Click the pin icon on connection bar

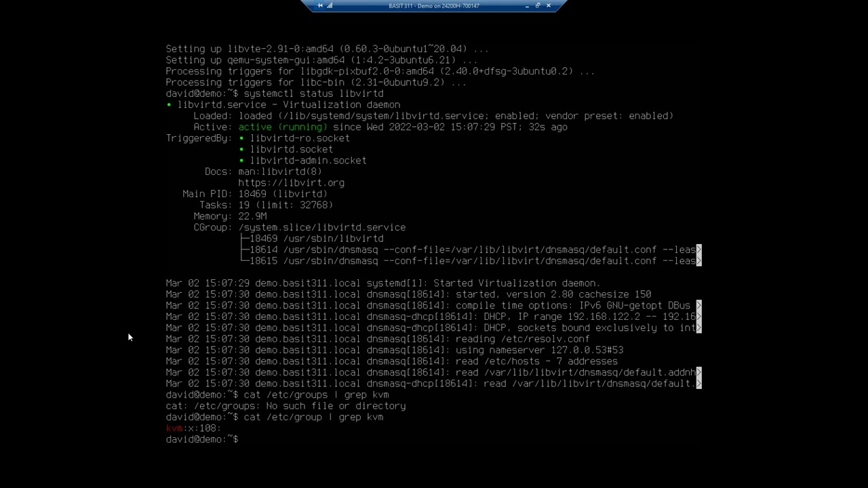320,5
